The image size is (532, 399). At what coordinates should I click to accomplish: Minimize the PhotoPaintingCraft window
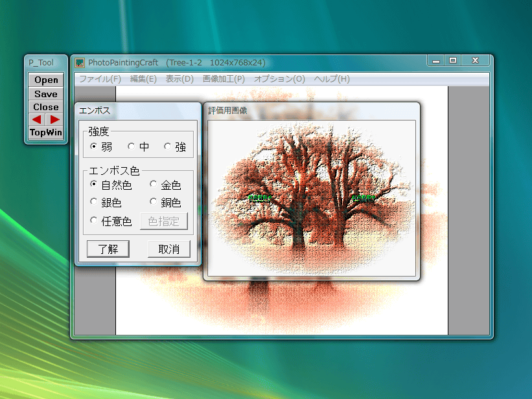(x=436, y=61)
